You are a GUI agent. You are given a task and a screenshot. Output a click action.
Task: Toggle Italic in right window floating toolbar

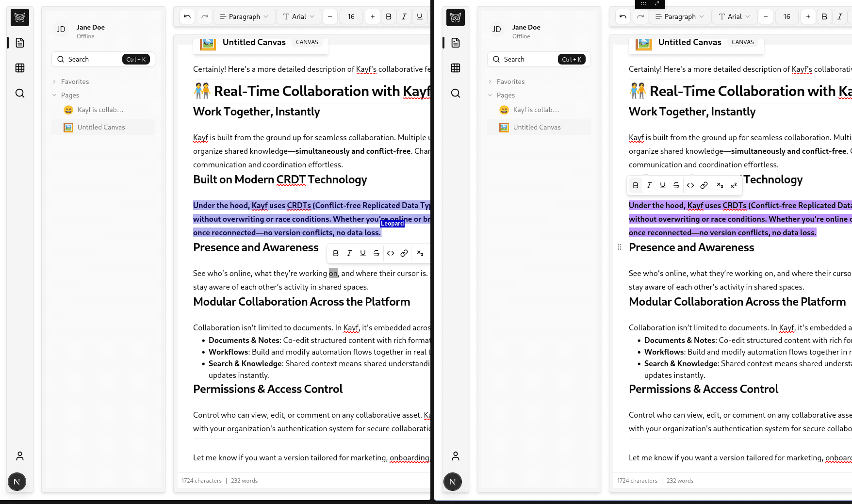649,185
